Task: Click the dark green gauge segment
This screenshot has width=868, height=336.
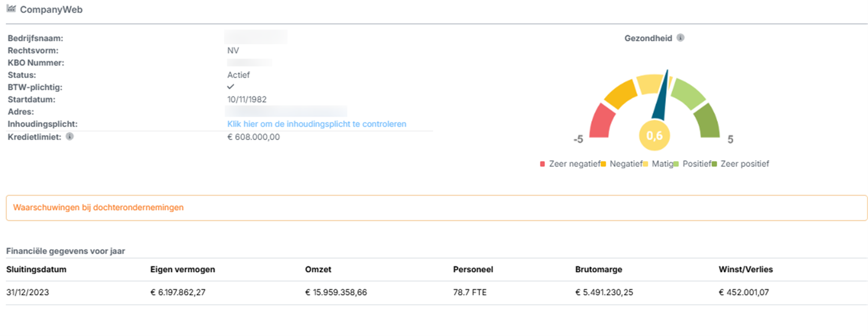Action: (707, 122)
